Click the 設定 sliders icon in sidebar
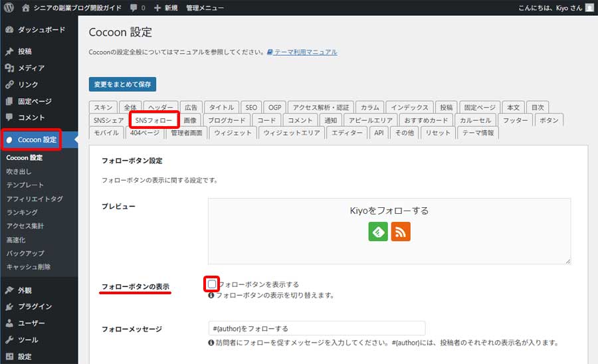This screenshot has height=364, width=598. click(x=9, y=357)
